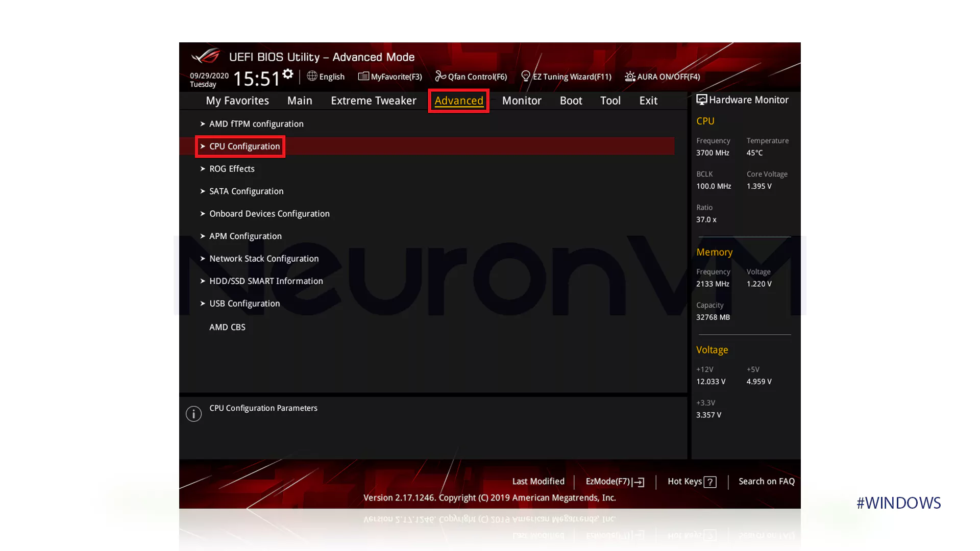
Task: Open the Monitor tab
Action: [522, 101]
